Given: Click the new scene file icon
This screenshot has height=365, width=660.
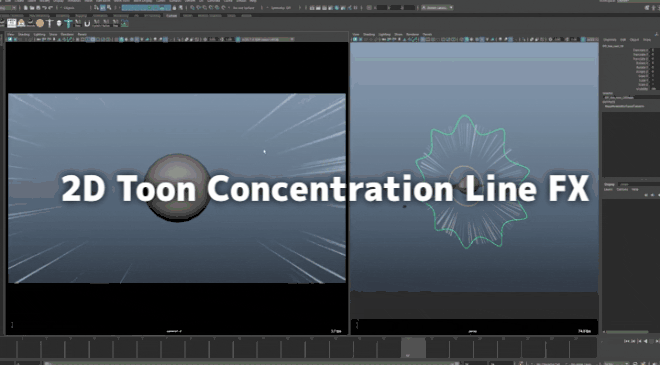Looking at the screenshot, I should point(26,8).
